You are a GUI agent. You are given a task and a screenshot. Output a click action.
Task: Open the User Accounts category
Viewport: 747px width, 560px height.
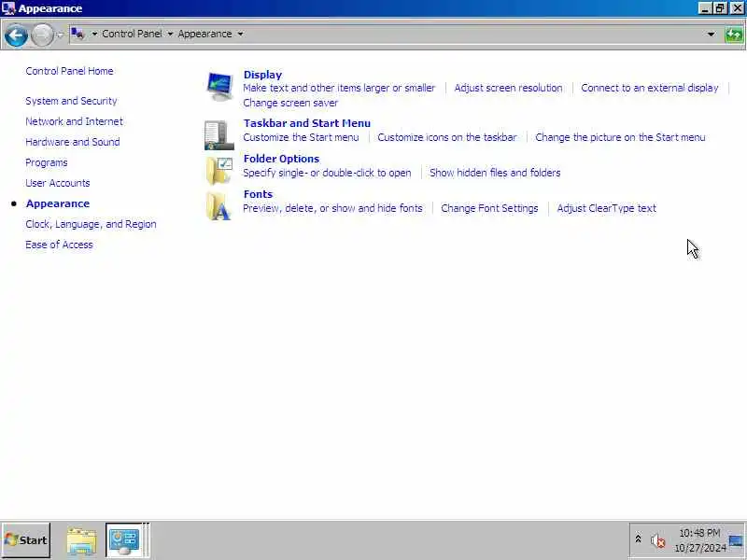[x=58, y=183]
